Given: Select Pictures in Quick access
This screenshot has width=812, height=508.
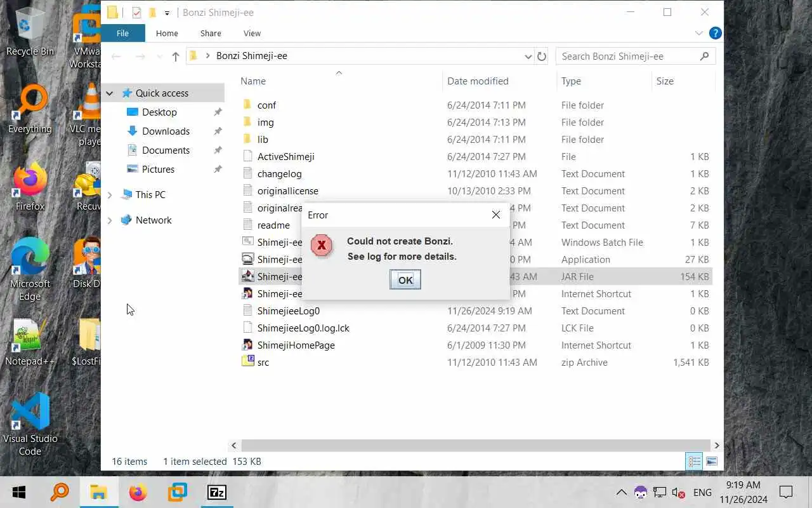Looking at the screenshot, I should point(158,169).
